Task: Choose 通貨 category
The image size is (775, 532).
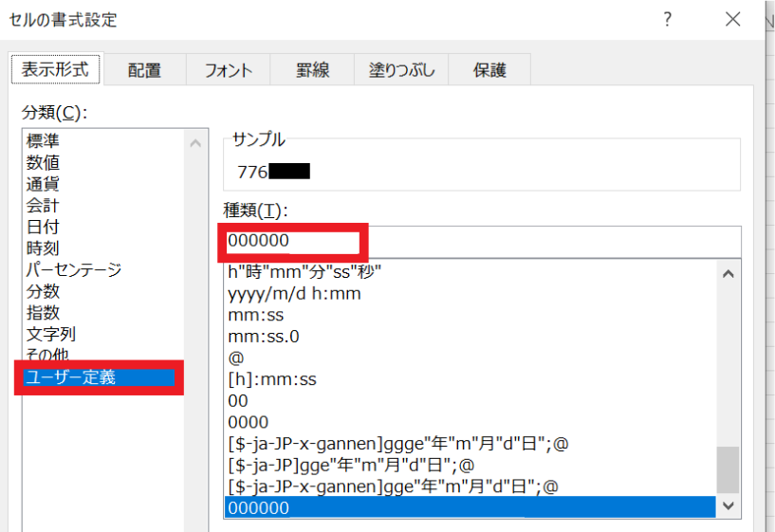Action: tap(43, 184)
